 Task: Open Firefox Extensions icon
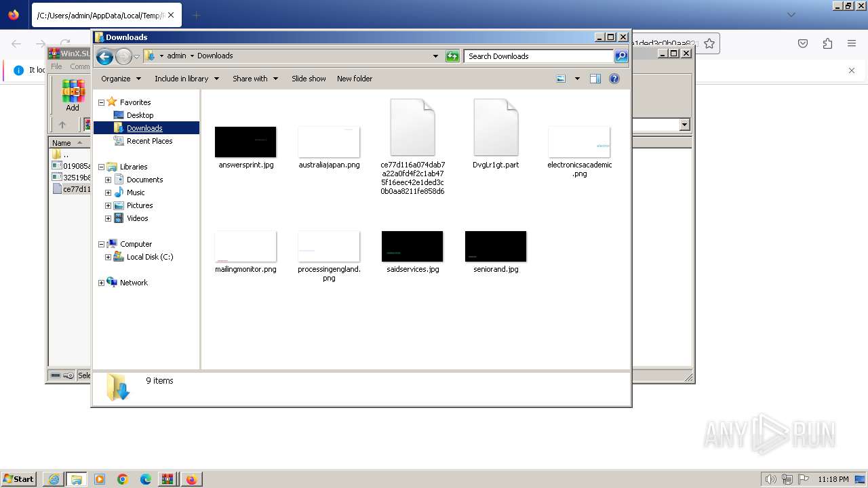[x=827, y=43]
